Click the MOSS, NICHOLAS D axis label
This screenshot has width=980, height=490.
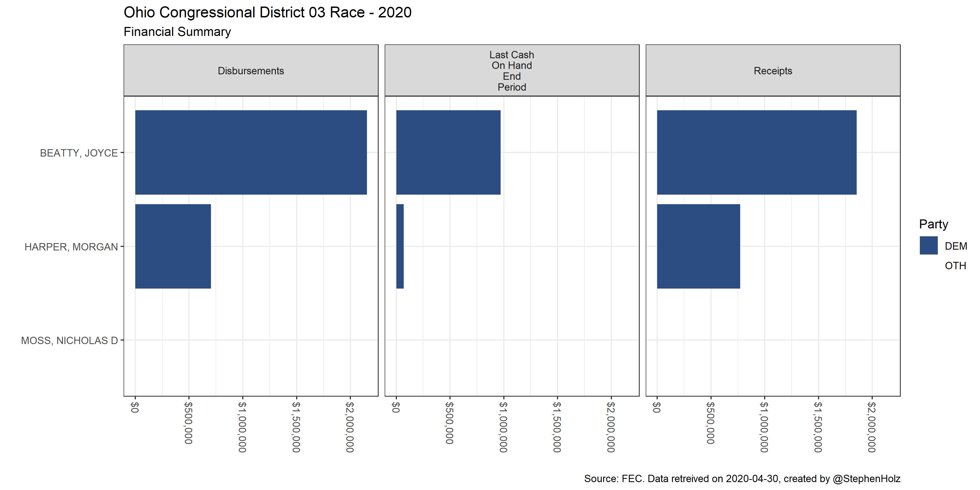pyautogui.click(x=69, y=341)
